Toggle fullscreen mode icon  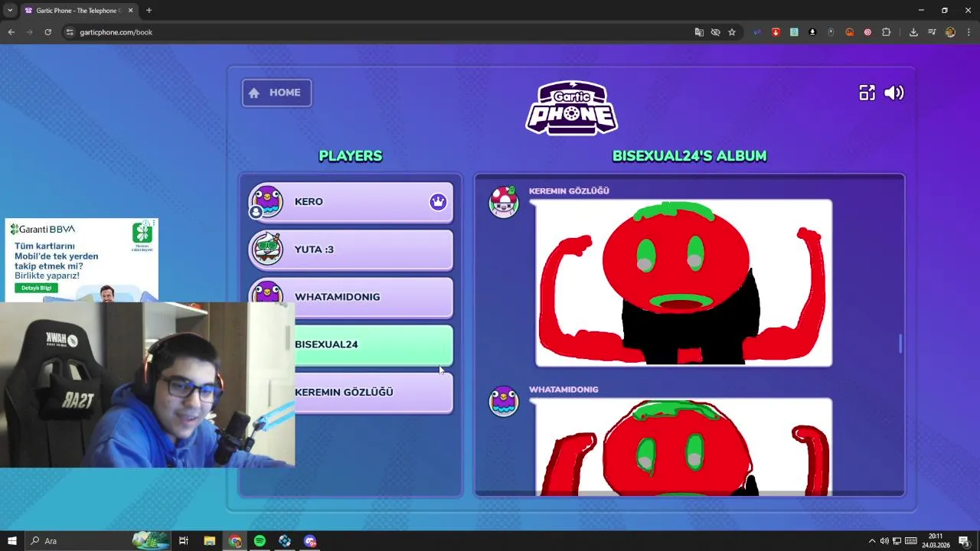coord(867,93)
